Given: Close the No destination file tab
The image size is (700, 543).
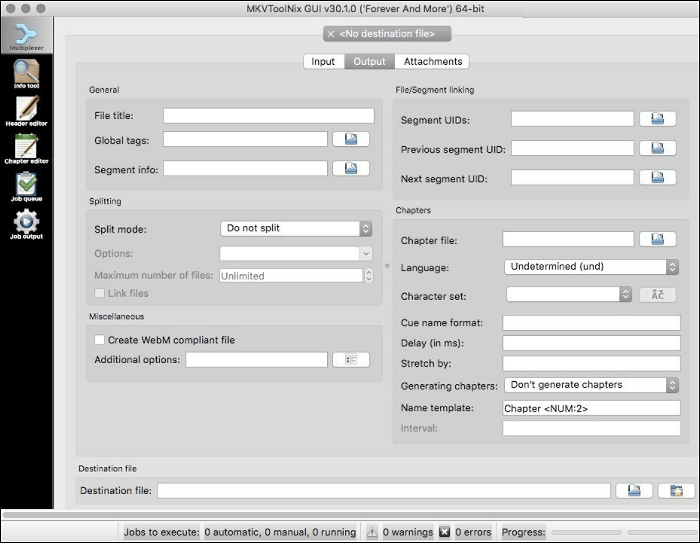Looking at the screenshot, I should pyautogui.click(x=331, y=34).
